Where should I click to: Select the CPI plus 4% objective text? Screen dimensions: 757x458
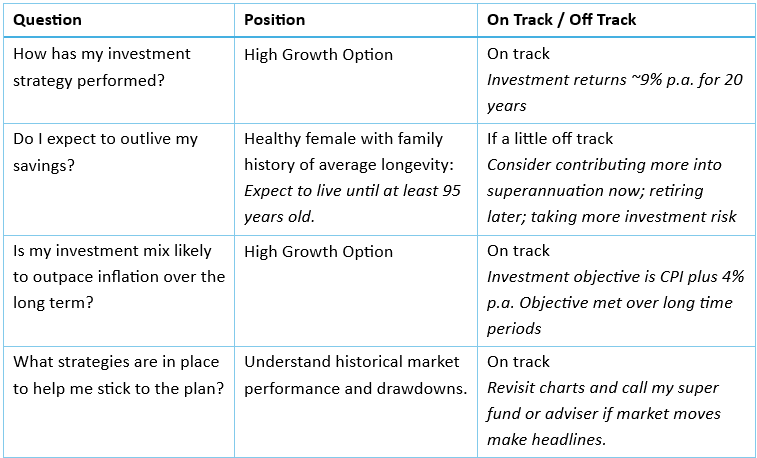(x=610, y=290)
